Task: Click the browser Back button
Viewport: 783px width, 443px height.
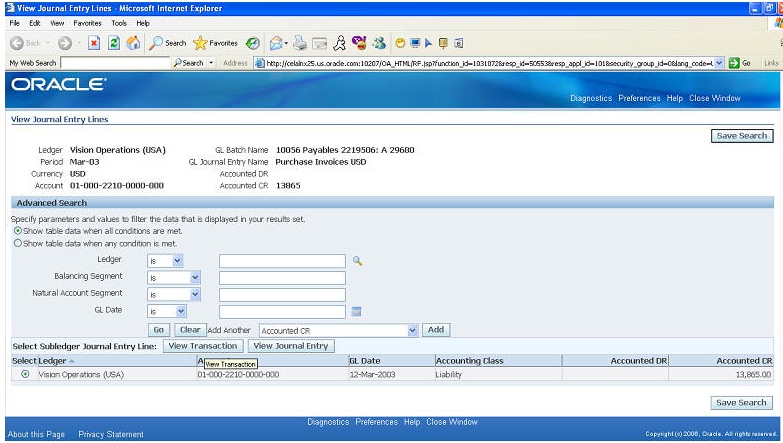Action: [x=24, y=43]
